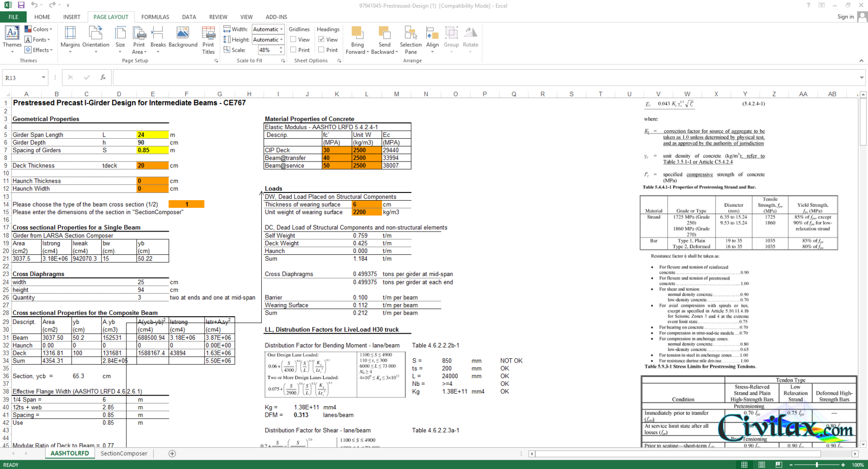Image resolution: width=868 pixels, height=469 pixels.
Task: Open the Print Area menu
Action: tap(139, 40)
